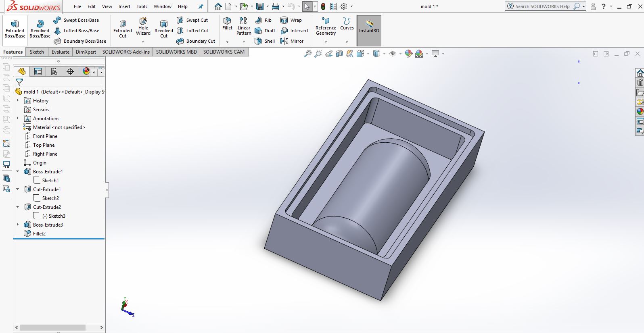Pin the SOLIDWORKS menu bar

click(201, 6)
